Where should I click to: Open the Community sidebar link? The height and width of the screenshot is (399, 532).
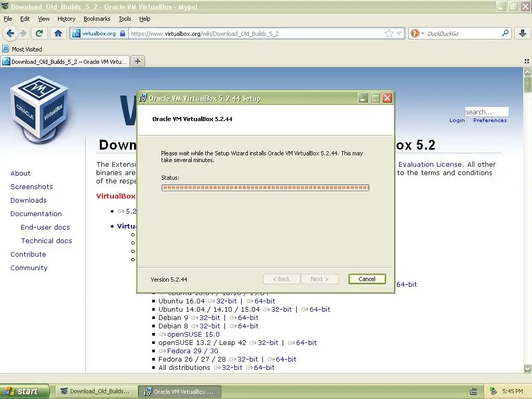tap(29, 268)
